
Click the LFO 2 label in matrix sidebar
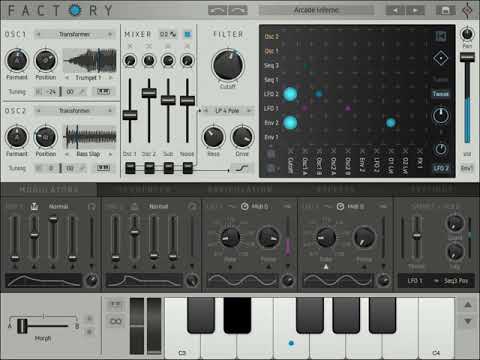click(x=441, y=168)
